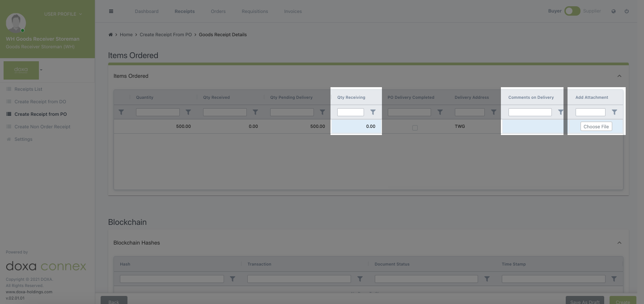Go to Create Receipt From PO breadcrumb
644x304 pixels.
click(x=165, y=34)
